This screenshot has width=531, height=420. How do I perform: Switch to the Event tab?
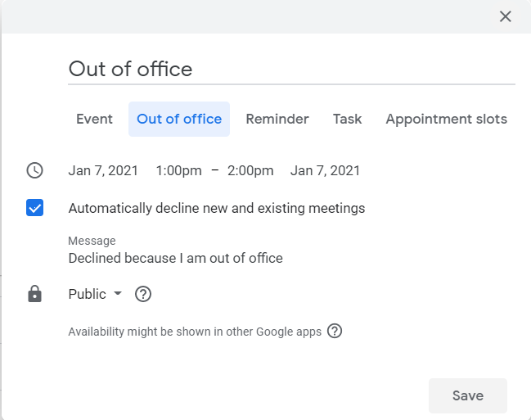tap(94, 119)
